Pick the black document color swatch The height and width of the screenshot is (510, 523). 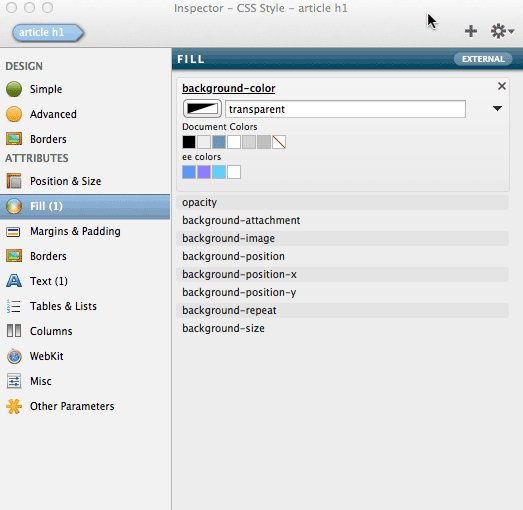point(189,142)
